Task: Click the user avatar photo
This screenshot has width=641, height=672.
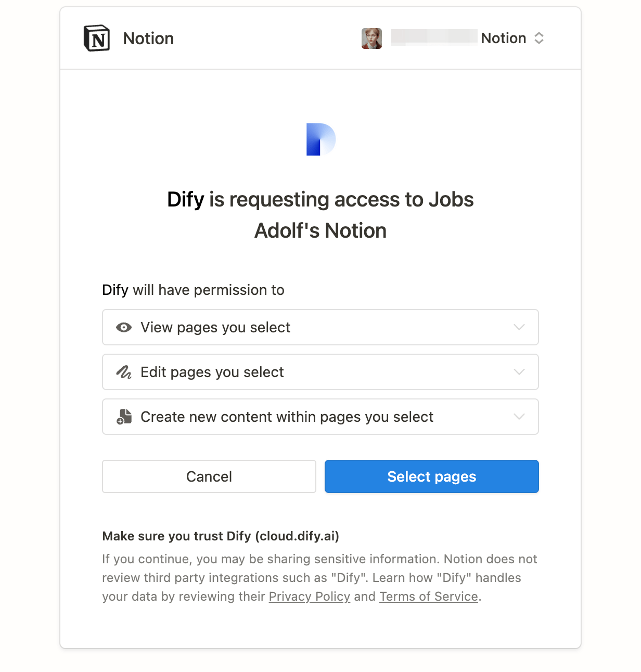Action: point(371,38)
